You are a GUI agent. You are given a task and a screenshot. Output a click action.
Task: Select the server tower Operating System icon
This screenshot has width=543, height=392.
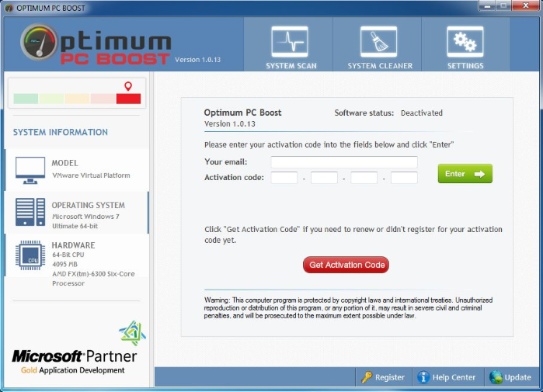click(30, 212)
